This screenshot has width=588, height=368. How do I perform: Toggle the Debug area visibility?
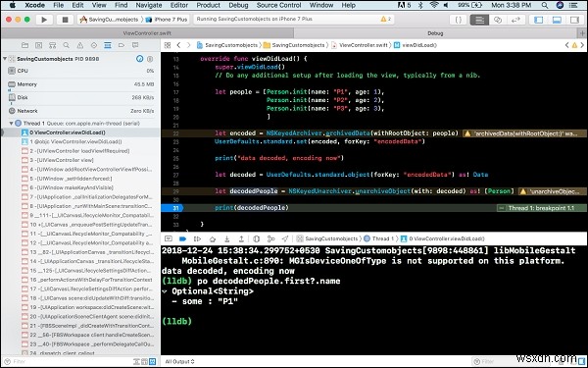point(557,20)
